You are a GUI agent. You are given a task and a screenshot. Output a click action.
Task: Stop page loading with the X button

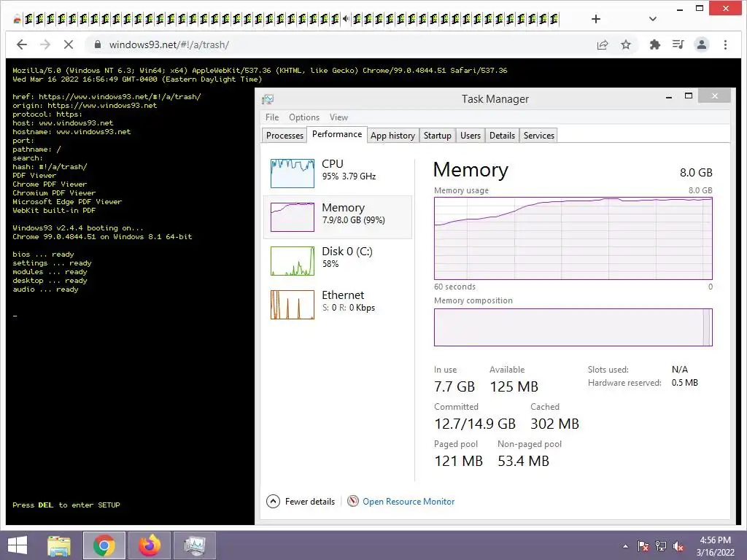tap(69, 44)
